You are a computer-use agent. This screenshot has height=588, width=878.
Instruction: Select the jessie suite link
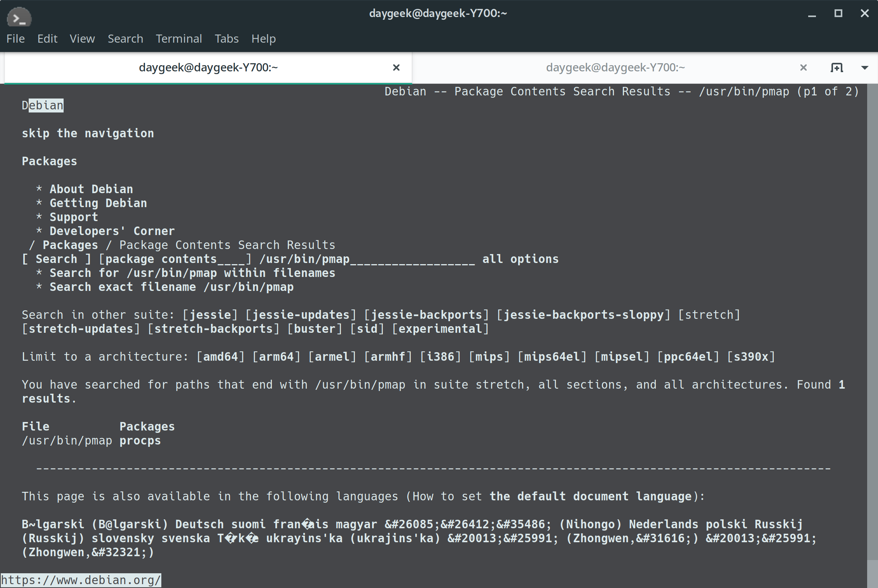click(x=210, y=315)
